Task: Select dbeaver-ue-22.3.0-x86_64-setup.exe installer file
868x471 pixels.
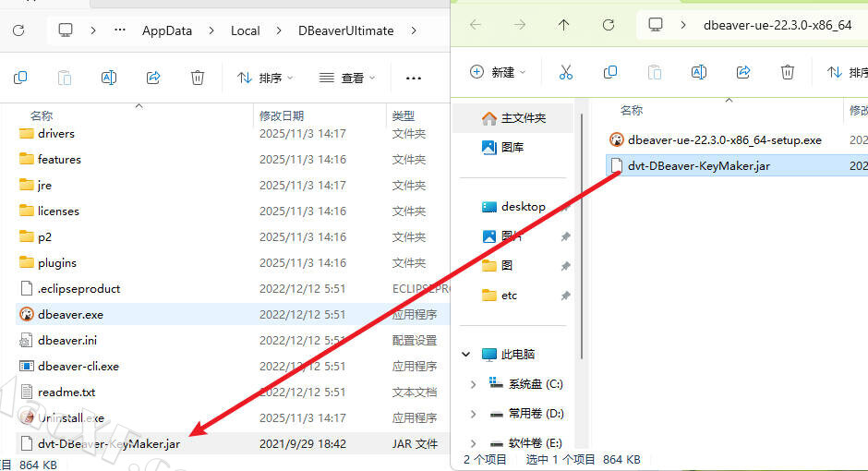Action: (724, 140)
